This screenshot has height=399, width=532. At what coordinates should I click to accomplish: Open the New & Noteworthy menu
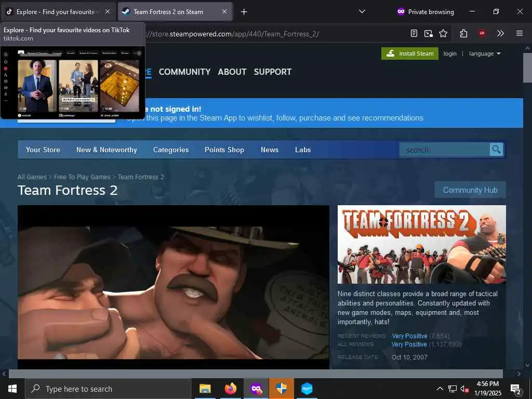[x=107, y=150]
